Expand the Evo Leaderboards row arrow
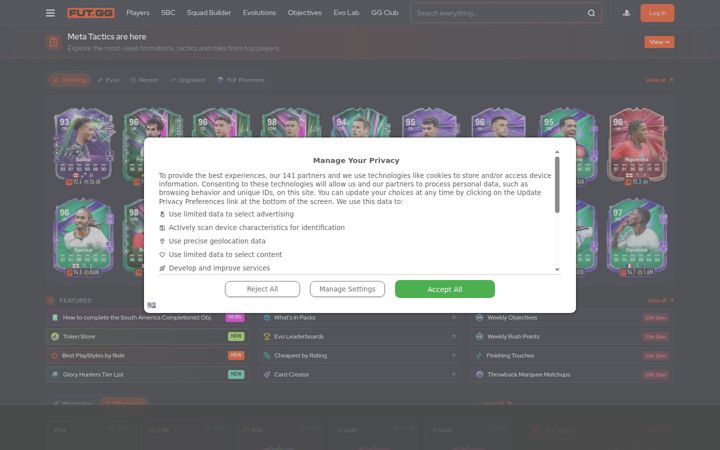The height and width of the screenshot is (450, 720). click(454, 337)
